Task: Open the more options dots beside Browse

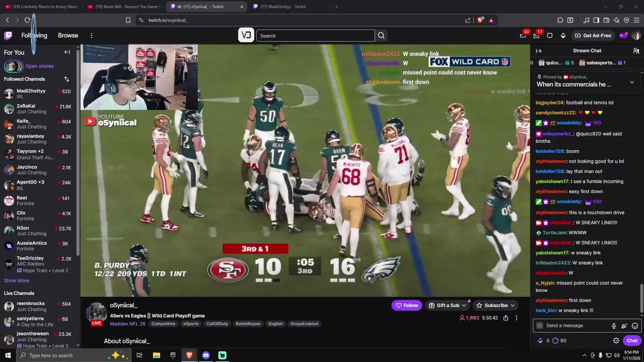Action: [92, 36]
